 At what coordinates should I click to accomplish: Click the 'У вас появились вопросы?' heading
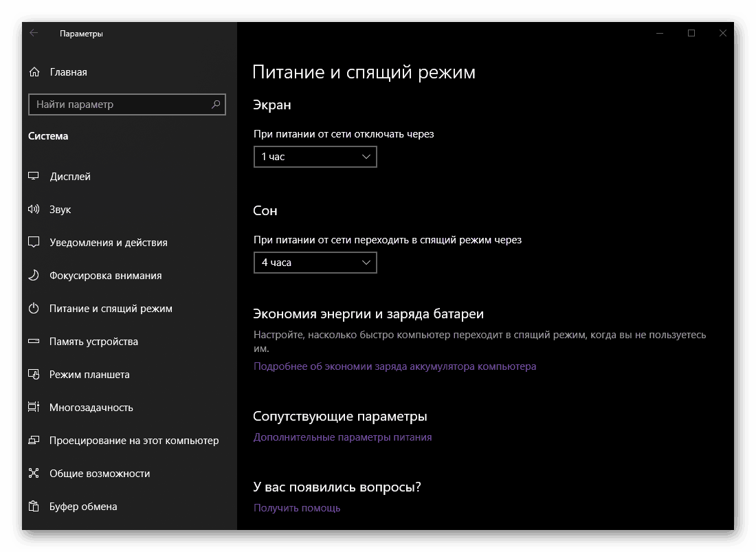click(x=337, y=487)
